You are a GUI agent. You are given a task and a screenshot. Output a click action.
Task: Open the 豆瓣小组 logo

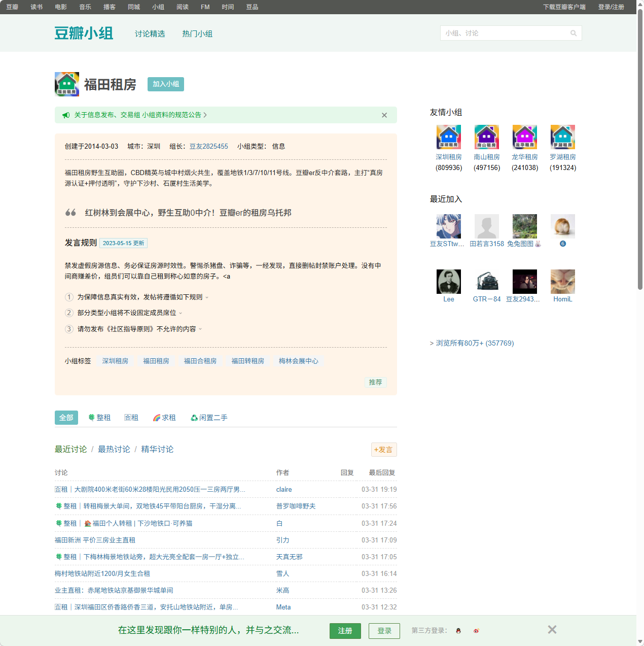pyautogui.click(x=84, y=32)
